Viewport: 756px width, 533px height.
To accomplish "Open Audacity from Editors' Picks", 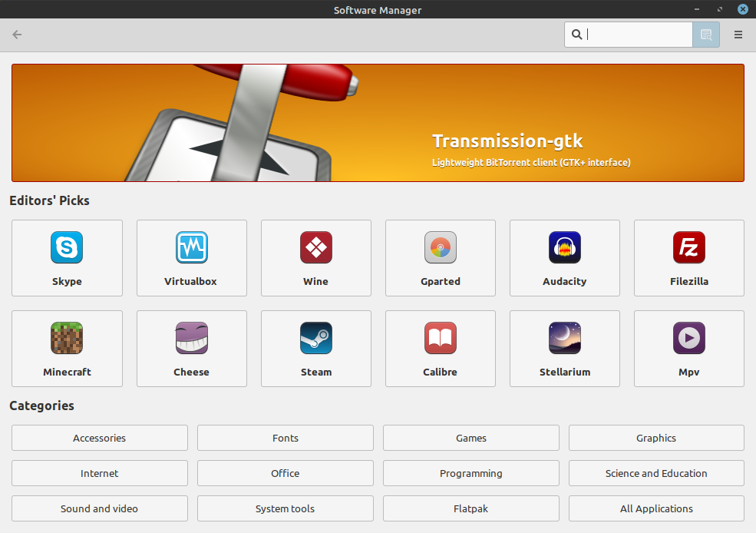I will [x=564, y=257].
